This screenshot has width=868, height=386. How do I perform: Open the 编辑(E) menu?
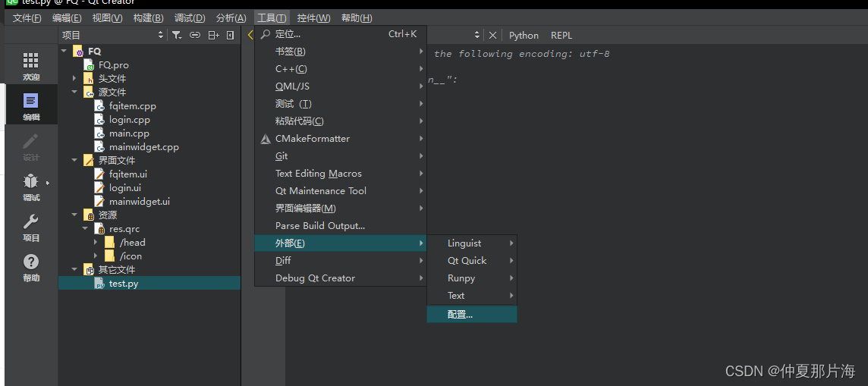[67, 18]
